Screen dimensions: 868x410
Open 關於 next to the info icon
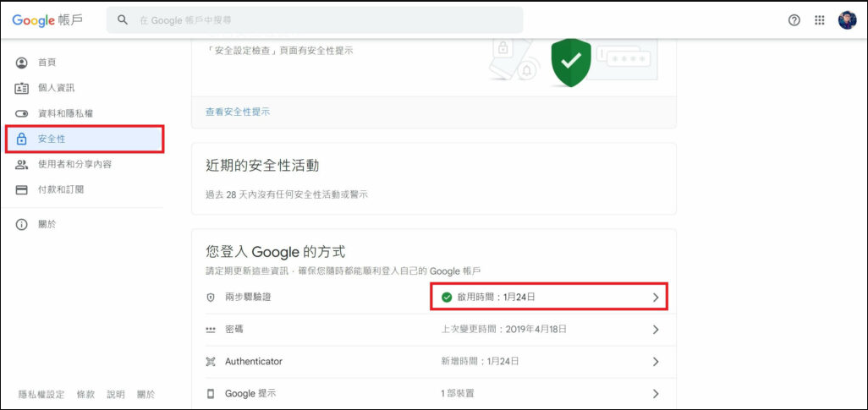[x=47, y=225]
